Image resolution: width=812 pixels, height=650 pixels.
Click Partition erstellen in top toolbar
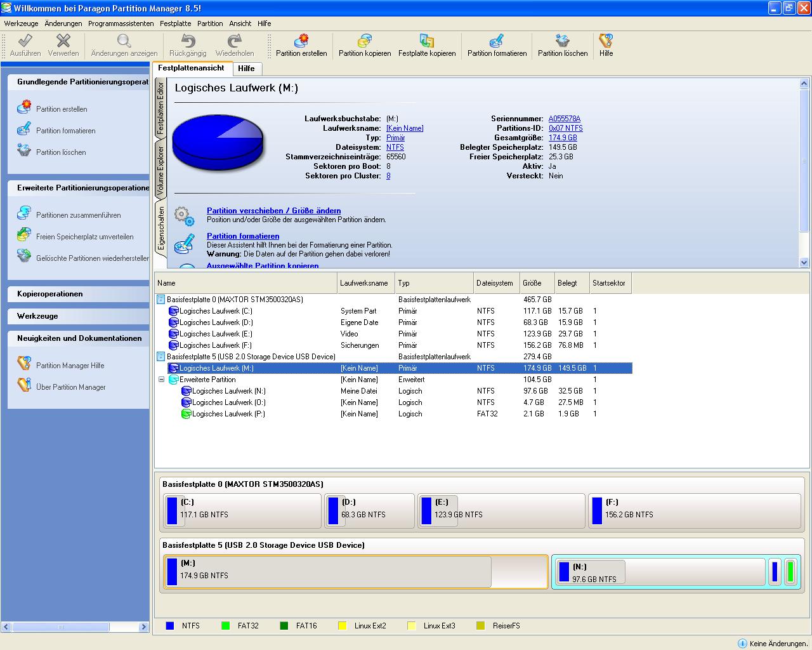tap(301, 46)
